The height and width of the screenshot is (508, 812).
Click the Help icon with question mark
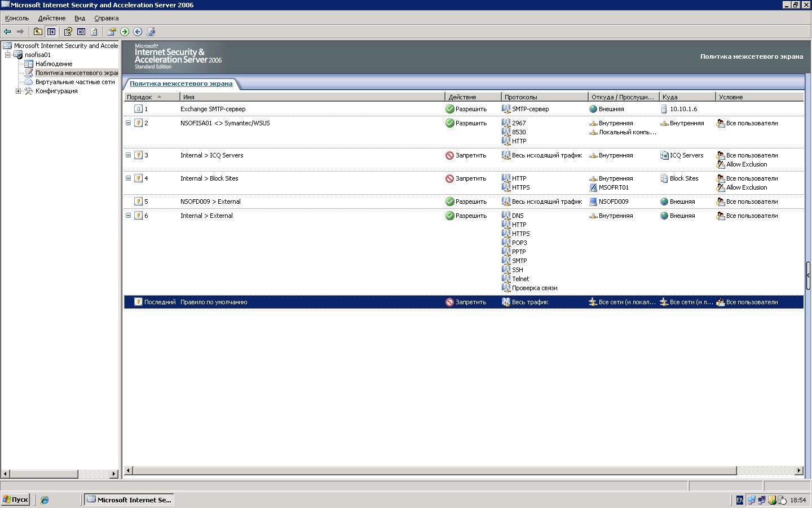(x=68, y=32)
